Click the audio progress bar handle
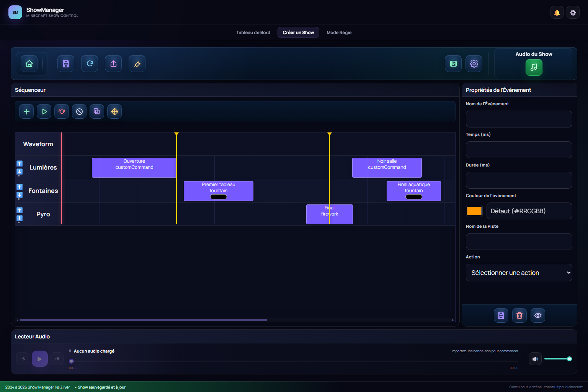 [71, 361]
